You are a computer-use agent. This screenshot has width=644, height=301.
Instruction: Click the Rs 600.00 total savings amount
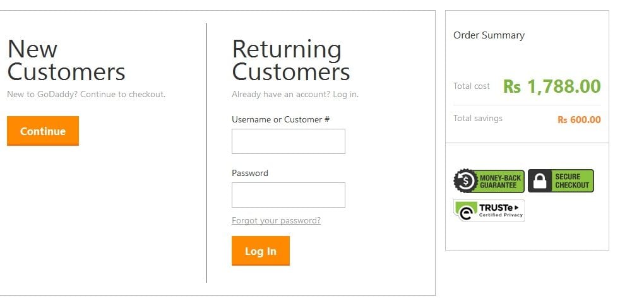coord(579,120)
